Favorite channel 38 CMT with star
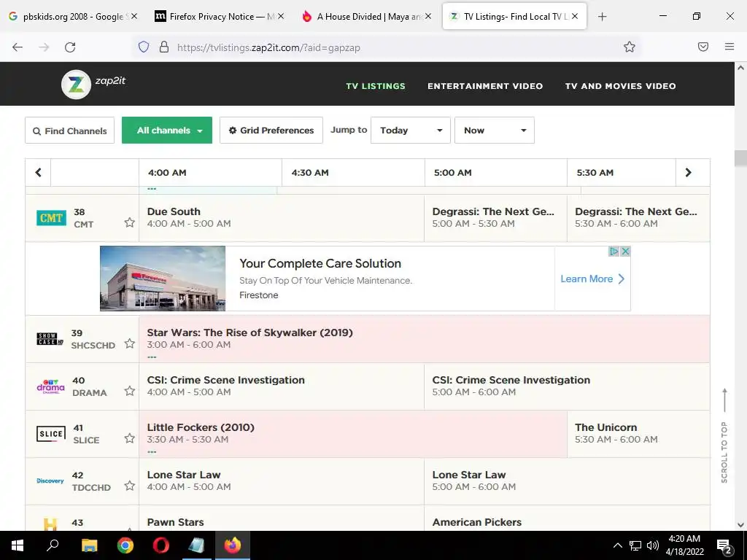Image resolution: width=747 pixels, height=560 pixels. click(130, 222)
